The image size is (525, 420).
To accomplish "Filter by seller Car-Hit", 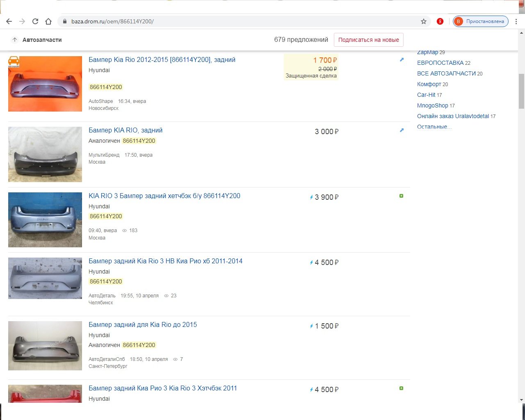I will click(x=426, y=95).
